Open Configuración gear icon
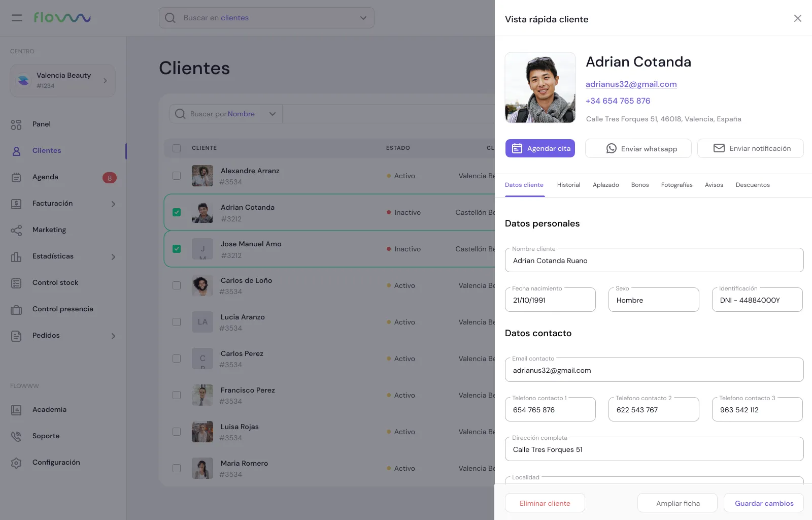812x520 pixels. tap(16, 463)
